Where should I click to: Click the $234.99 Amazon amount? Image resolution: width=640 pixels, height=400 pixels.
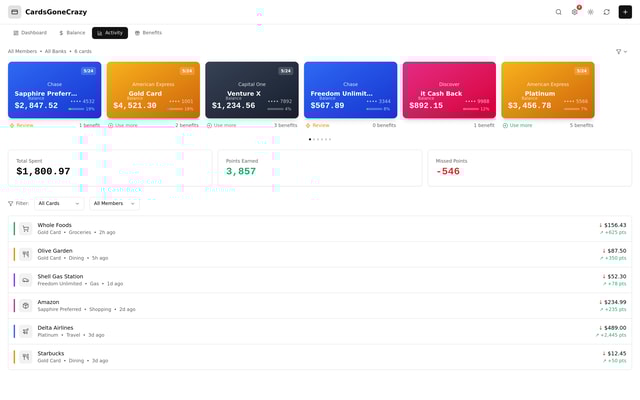[615, 302]
